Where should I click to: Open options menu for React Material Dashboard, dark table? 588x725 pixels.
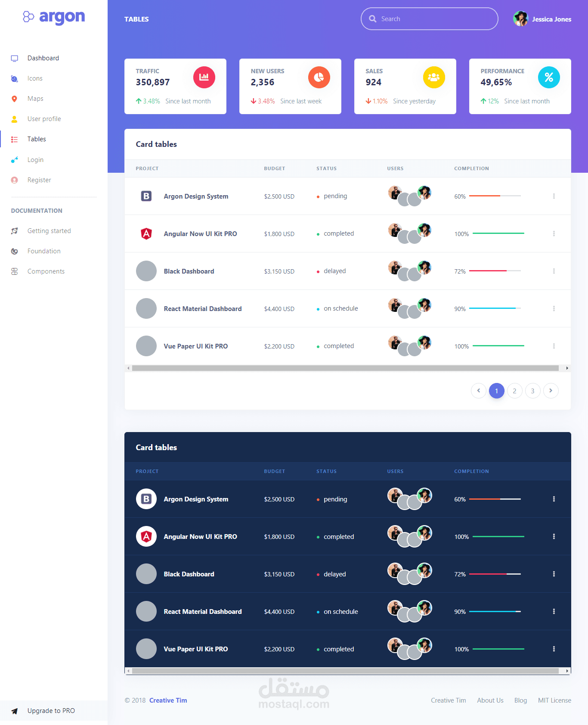[x=554, y=611]
